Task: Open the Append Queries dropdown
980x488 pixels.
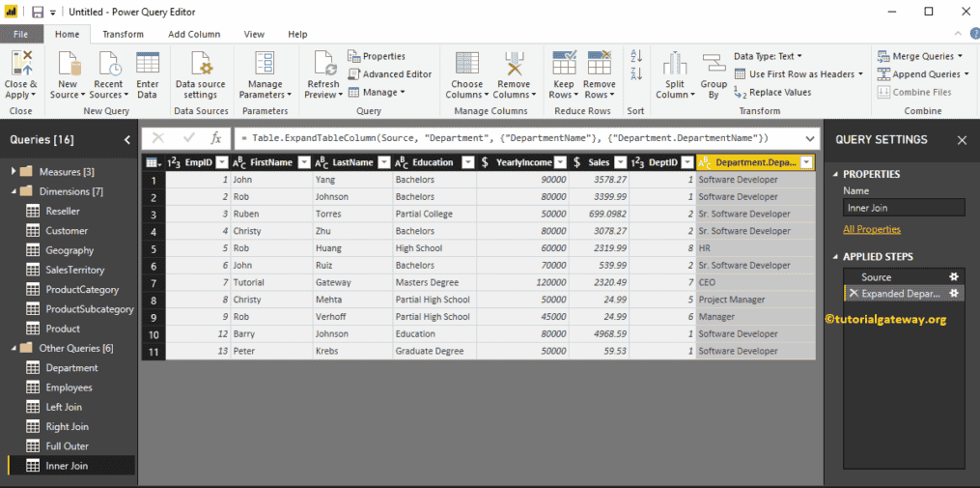Action: (924, 73)
